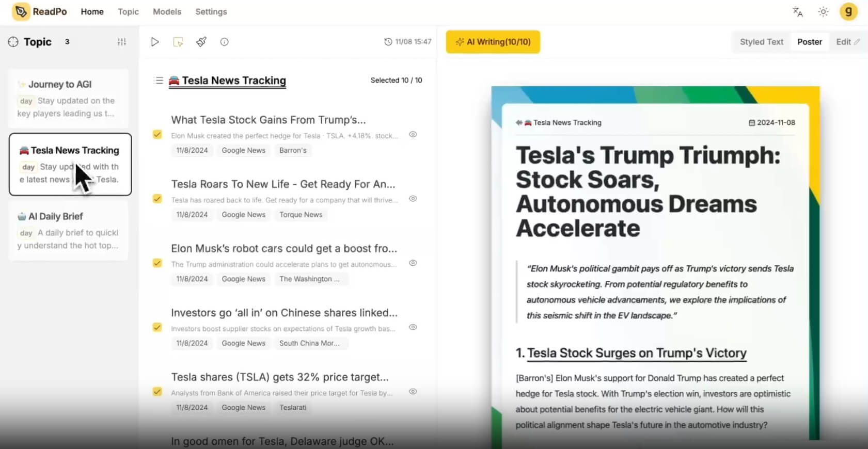Click the Torque News source tag
This screenshot has width=868, height=449.
point(301,215)
